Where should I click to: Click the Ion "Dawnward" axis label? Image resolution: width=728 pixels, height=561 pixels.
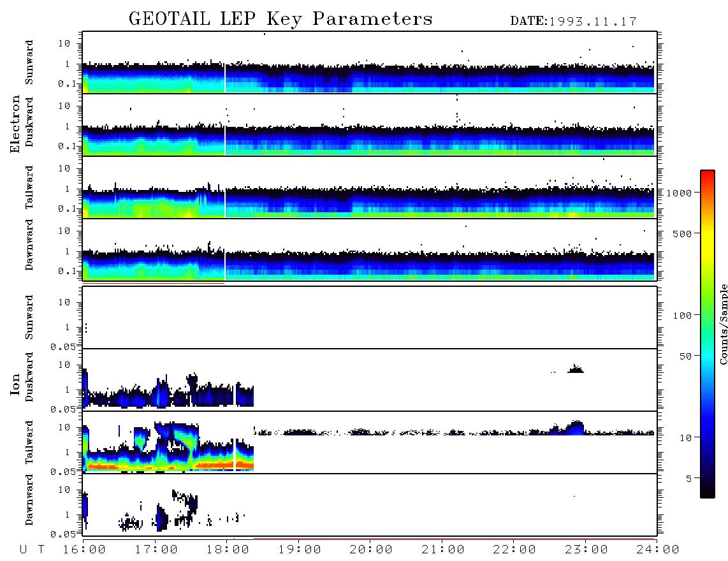tap(29, 500)
